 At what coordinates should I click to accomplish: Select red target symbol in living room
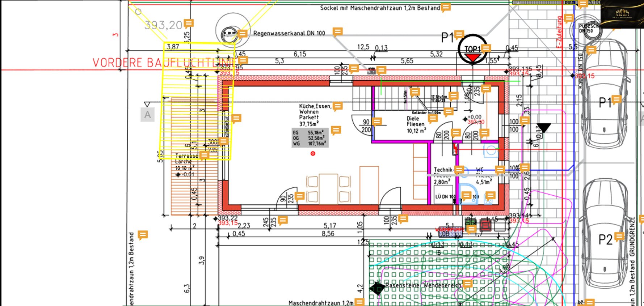click(x=313, y=153)
